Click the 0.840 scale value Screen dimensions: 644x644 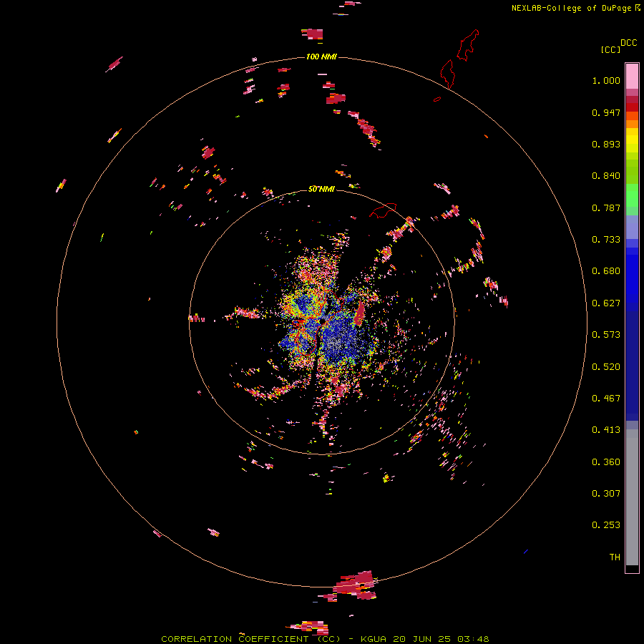pos(606,176)
